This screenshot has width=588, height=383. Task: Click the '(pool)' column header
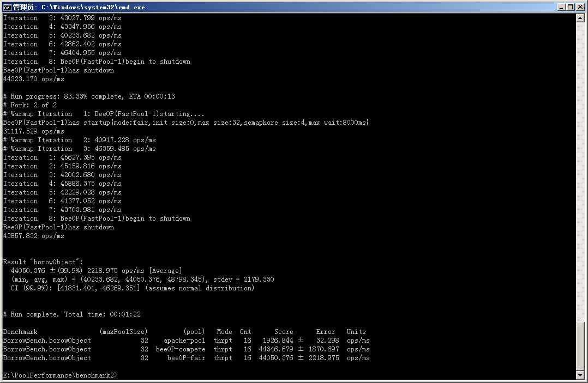coord(194,332)
